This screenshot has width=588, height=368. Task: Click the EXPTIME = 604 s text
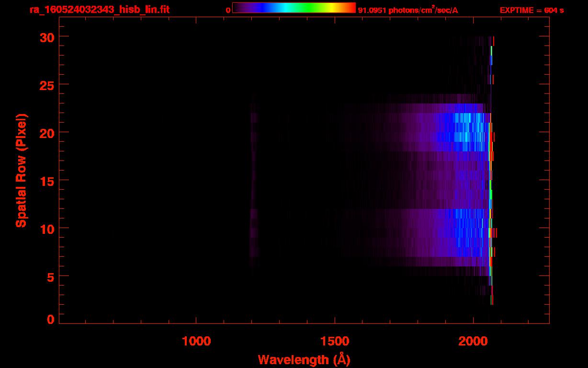click(x=531, y=10)
